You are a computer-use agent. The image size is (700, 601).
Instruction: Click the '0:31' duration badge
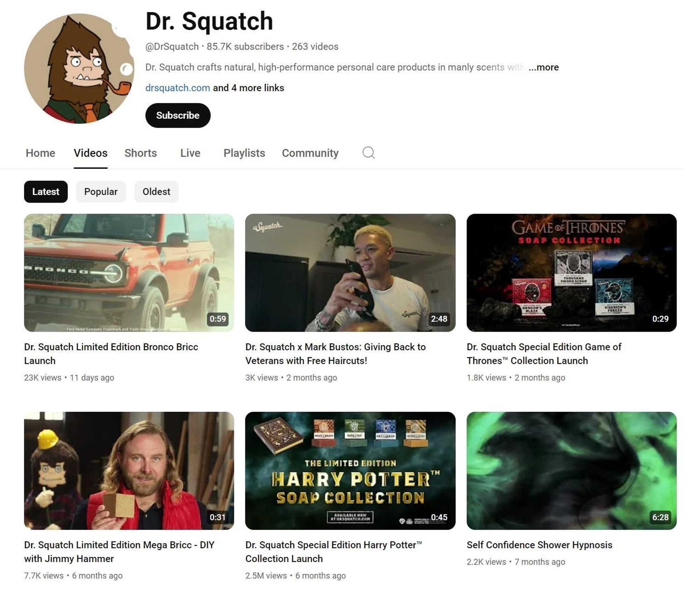(218, 517)
